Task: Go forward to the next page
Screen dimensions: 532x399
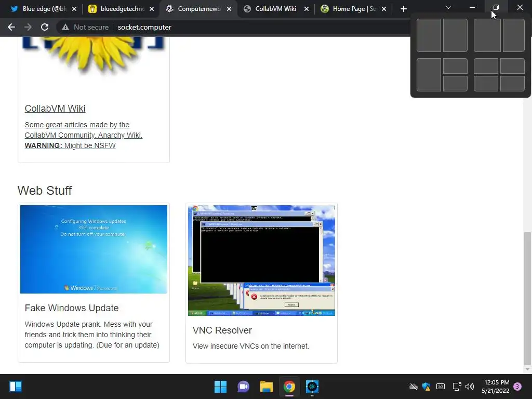Action: click(x=28, y=27)
